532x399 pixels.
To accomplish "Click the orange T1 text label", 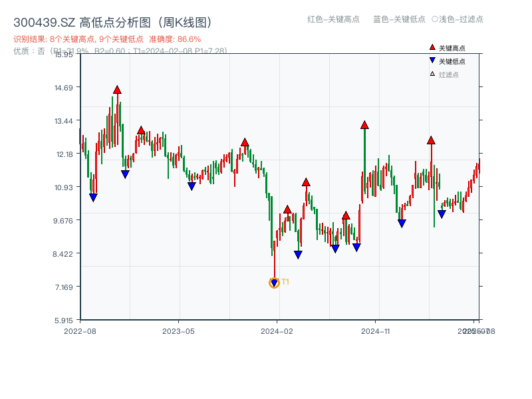I will coord(285,282).
